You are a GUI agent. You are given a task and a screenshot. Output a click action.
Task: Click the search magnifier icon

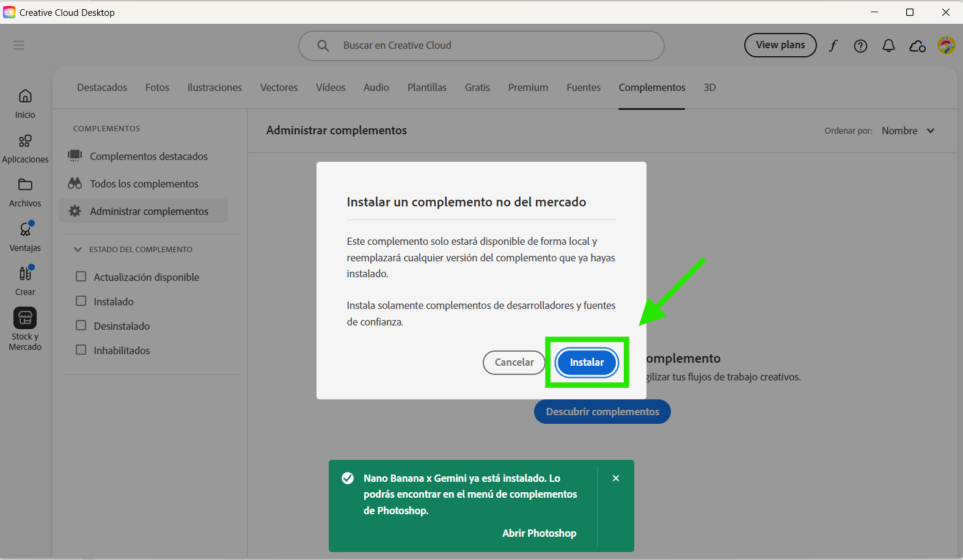click(x=323, y=46)
